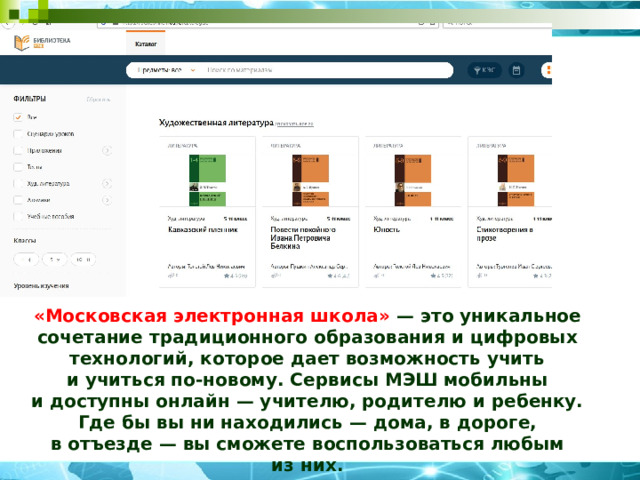Screen dimensions: 640x480
Task: Expand the Атомики filter arrow
Action: [x=107, y=200]
